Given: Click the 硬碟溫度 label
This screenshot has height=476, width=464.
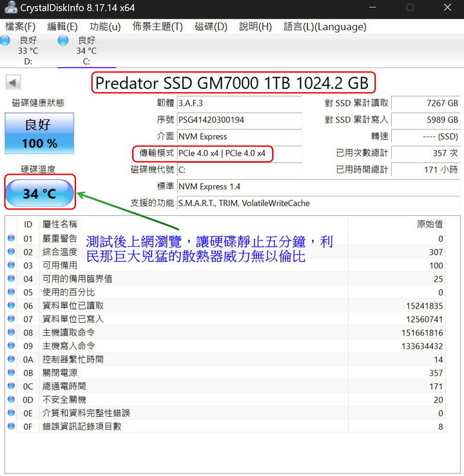Looking at the screenshot, I should pyautogui.click(x=38, y=169).
